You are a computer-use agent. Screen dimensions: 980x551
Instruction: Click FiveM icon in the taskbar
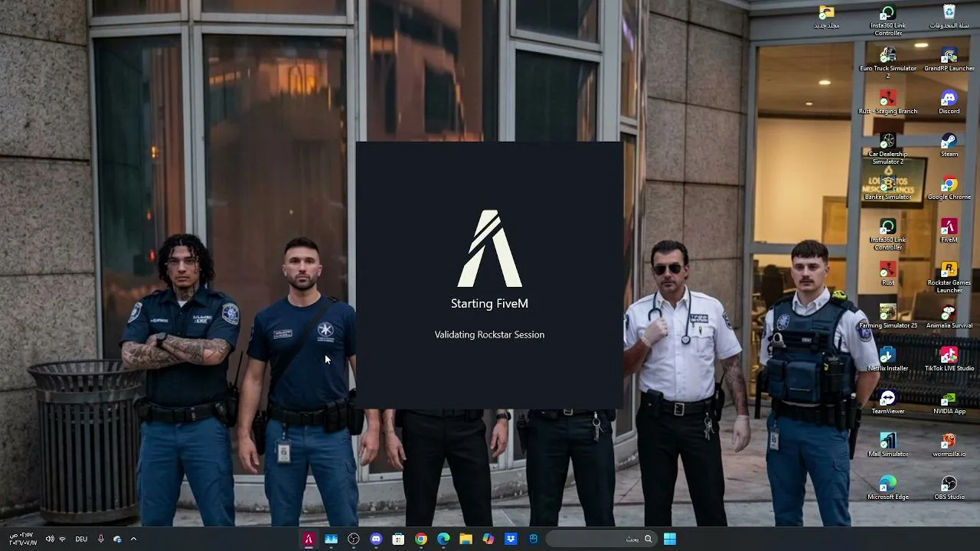point(309,539)
